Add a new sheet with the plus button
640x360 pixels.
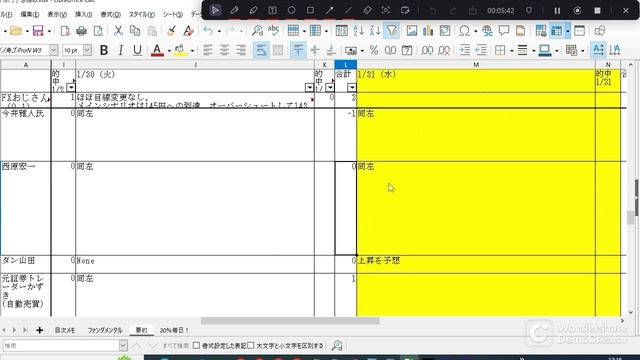coord(40,330)
